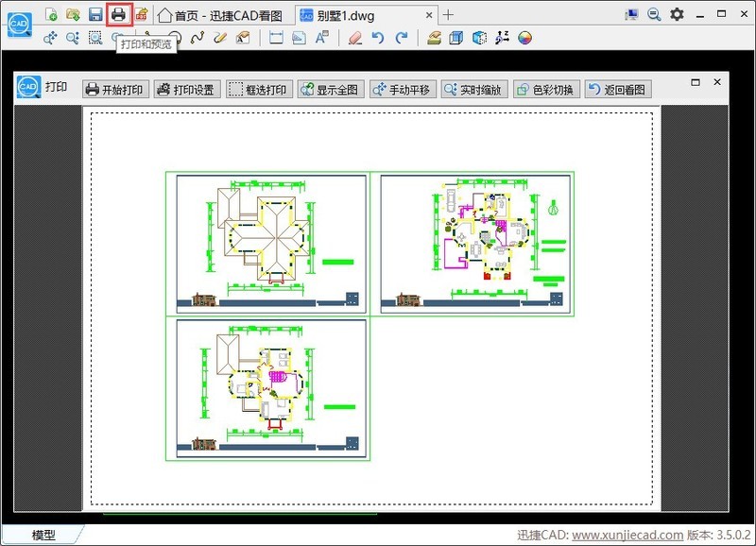The image size is (756, 546).
Task: Click the Redo arrow icon
Action: point(402,38)
